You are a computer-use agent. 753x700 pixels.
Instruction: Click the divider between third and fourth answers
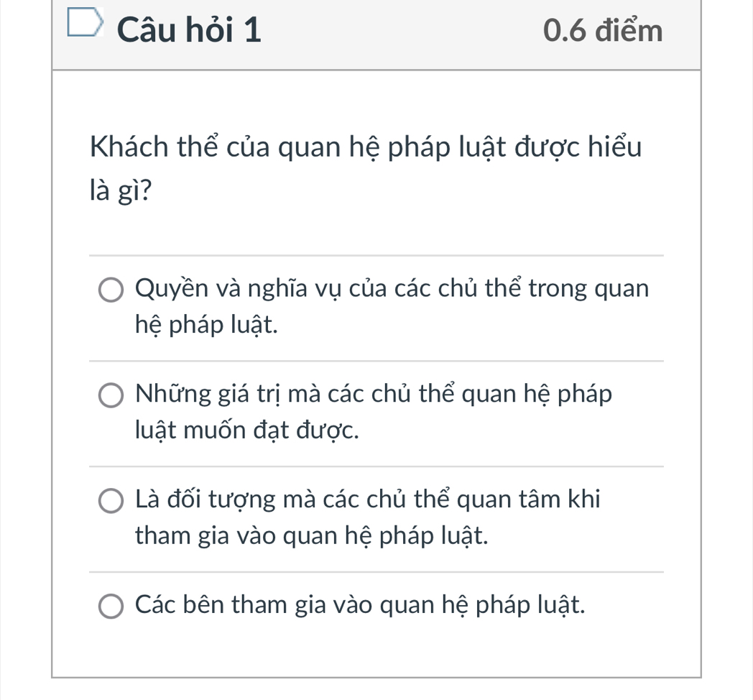point(376,572)
